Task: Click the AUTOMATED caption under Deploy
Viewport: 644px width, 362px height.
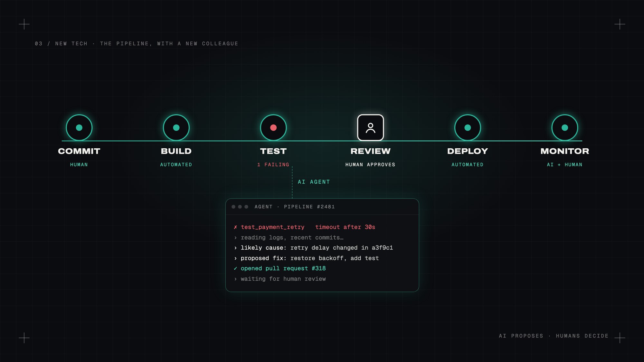Action: click(x=468, y=165)
